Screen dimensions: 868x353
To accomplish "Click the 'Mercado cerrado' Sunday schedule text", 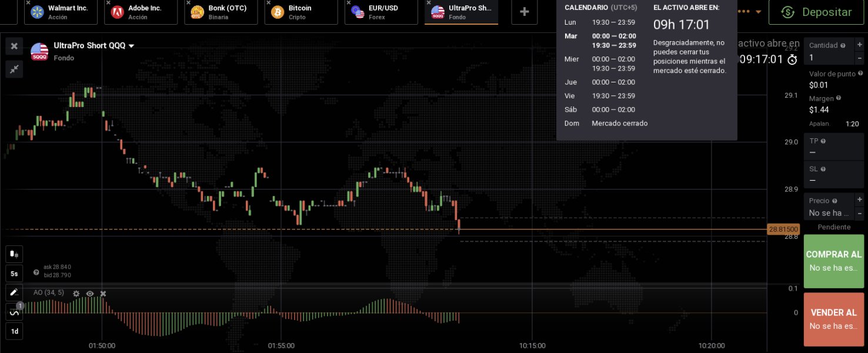I will 619,124.
